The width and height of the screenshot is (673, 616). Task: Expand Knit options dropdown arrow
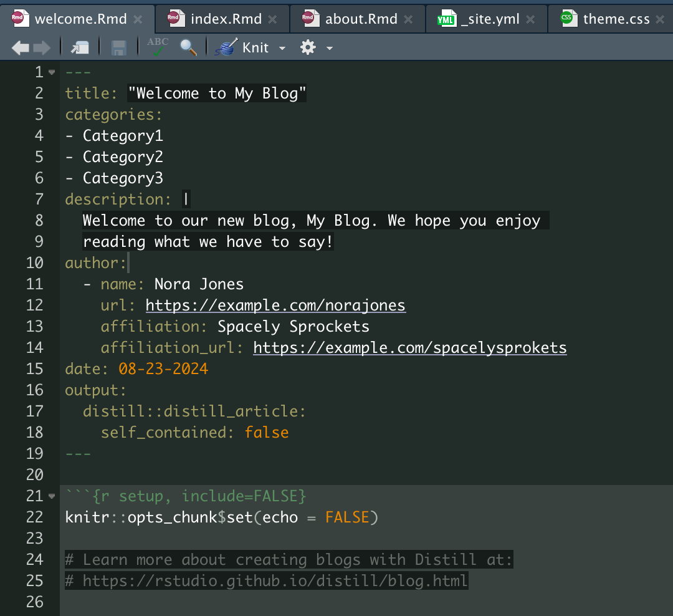pyautogui.click(x=282, y=48)
